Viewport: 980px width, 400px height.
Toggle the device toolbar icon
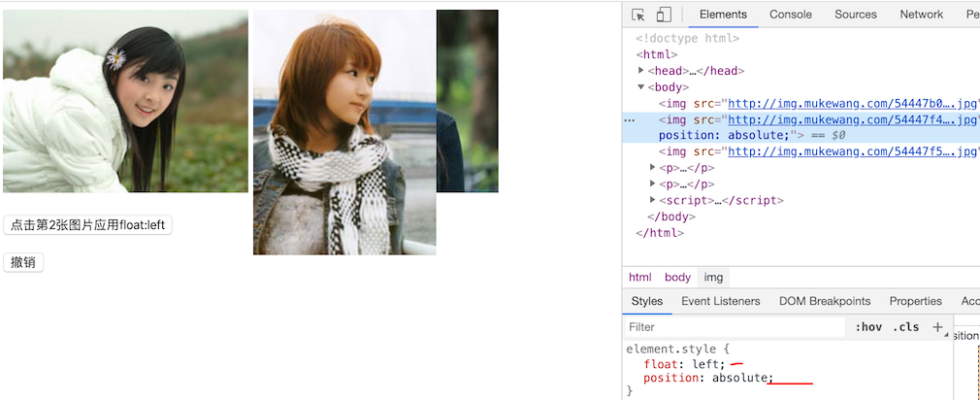point(663,15)
